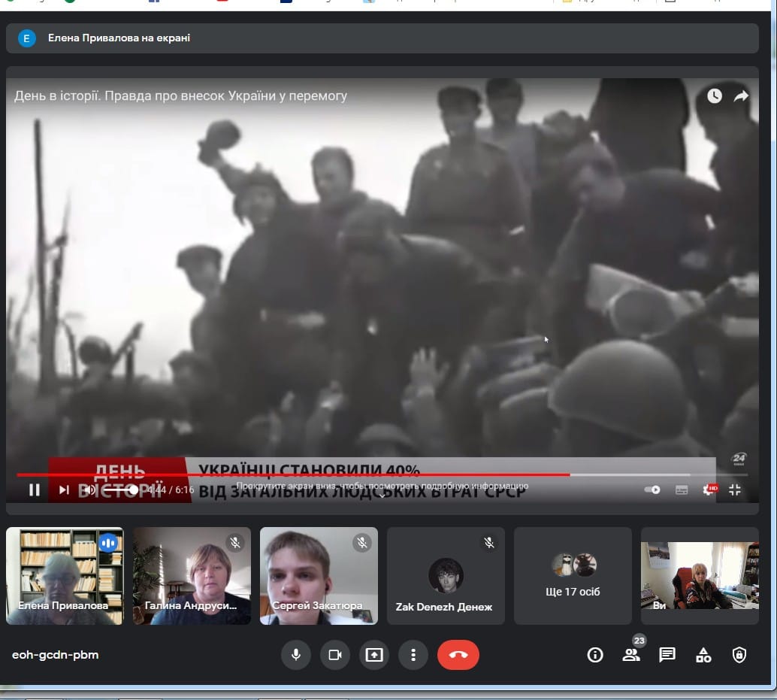Click the present screen button

[374, 655]
